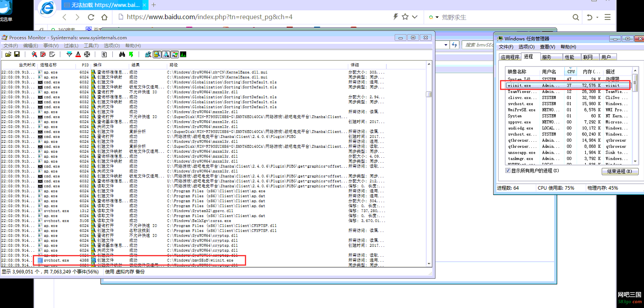
Task: Toggle Show File System Activity button
Action: click(x=157, y=54)
